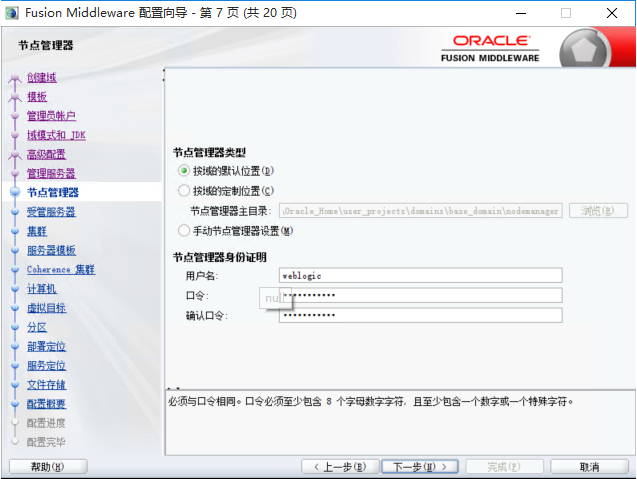The height and width of the screenshot is (479, 637).
Task: Click the Oracle pentagon logo icon
Action: [x=584, y=50]
